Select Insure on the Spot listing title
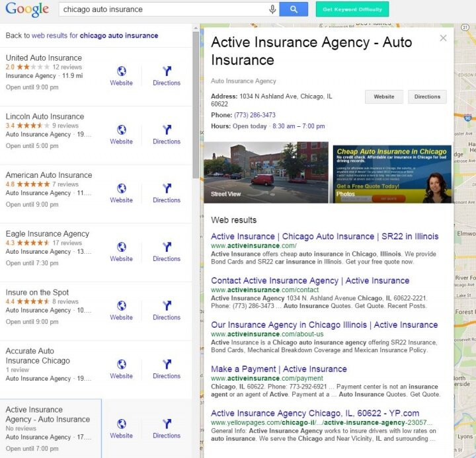 37,292
